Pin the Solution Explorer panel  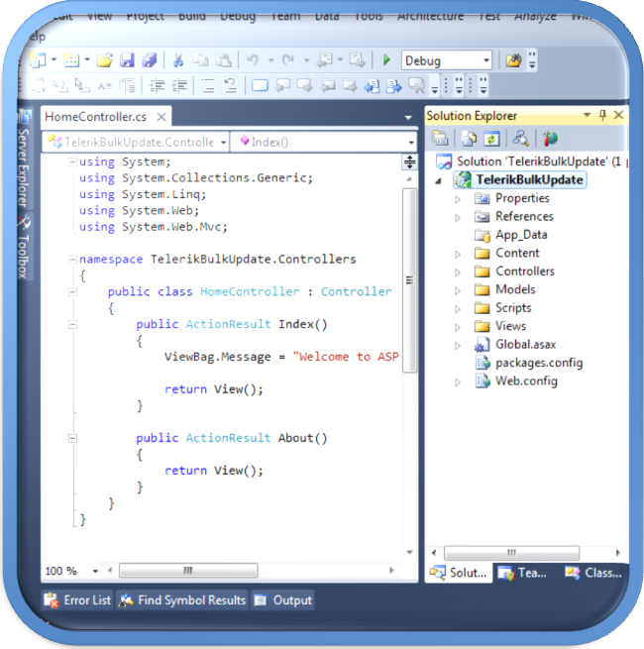coord(602,115)
